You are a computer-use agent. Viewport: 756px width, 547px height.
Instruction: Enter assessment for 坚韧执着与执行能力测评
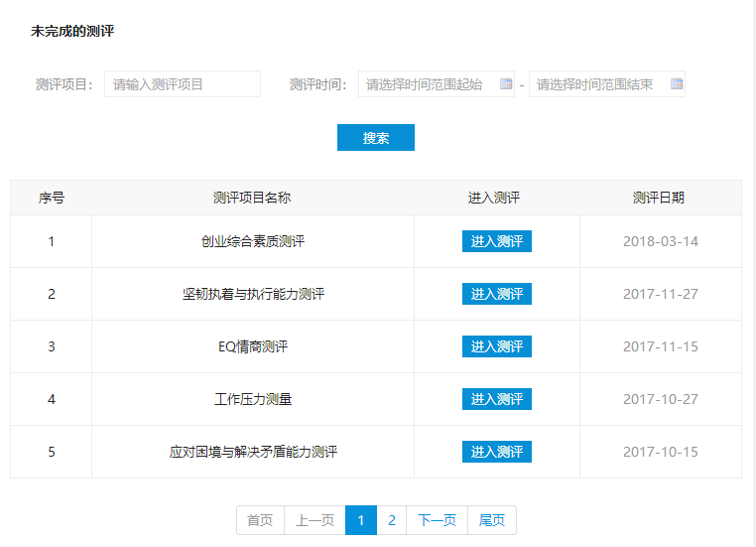coord(496,294)
